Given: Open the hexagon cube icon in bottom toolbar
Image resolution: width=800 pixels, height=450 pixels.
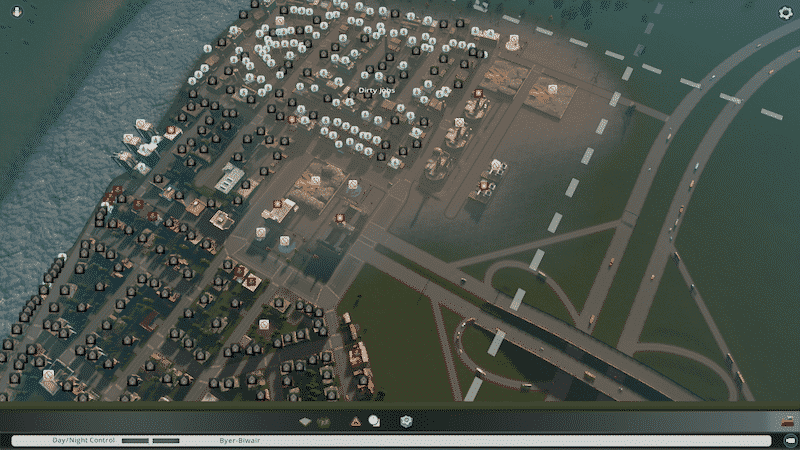Looking at the screenshot, I should pyautogui.click(x=406, y=422).
